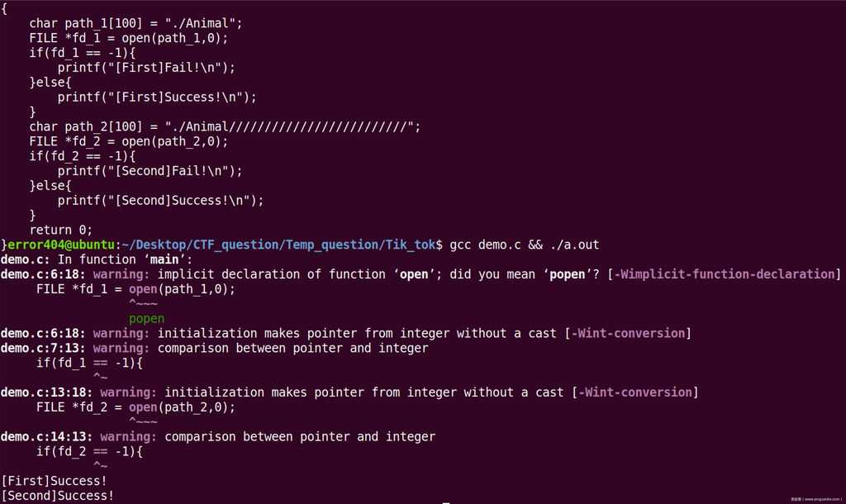Click the anquanke.com watermark in the corner

tap(816, 499)
